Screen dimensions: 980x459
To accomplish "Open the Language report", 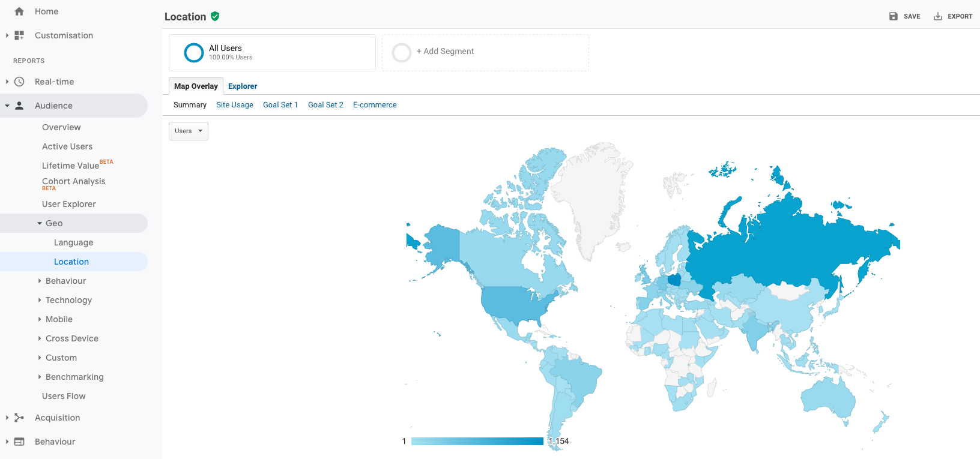I will click(x=73, y=242).
